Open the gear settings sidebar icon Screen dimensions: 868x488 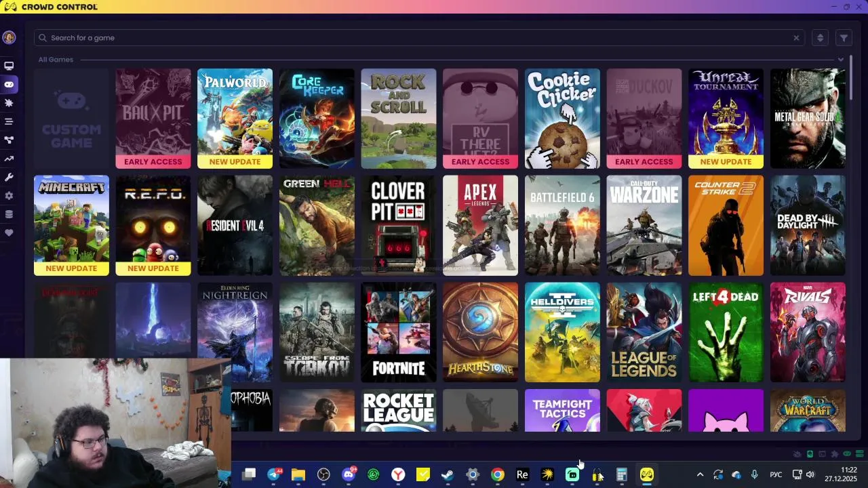click(x=9, y=196)
